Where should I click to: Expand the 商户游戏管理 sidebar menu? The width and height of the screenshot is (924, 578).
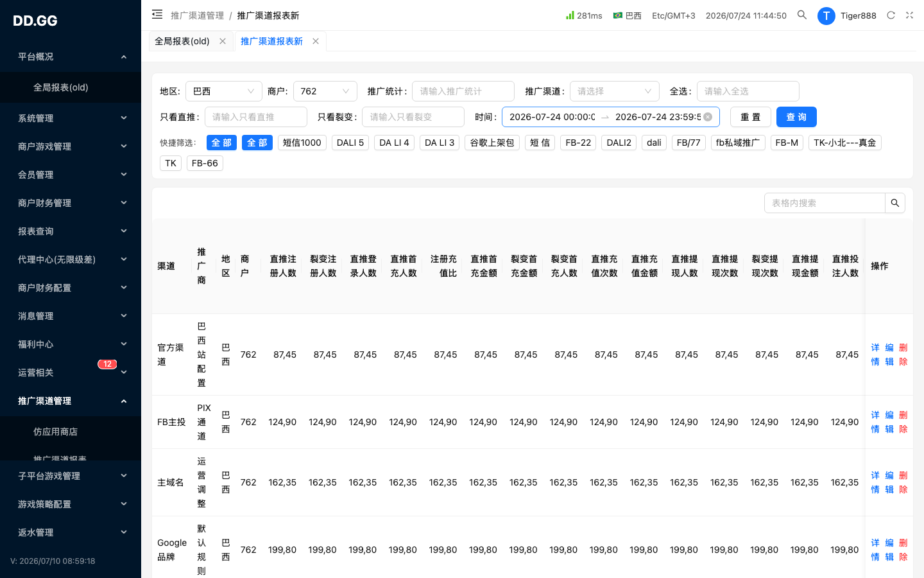[x=71, y=146]
